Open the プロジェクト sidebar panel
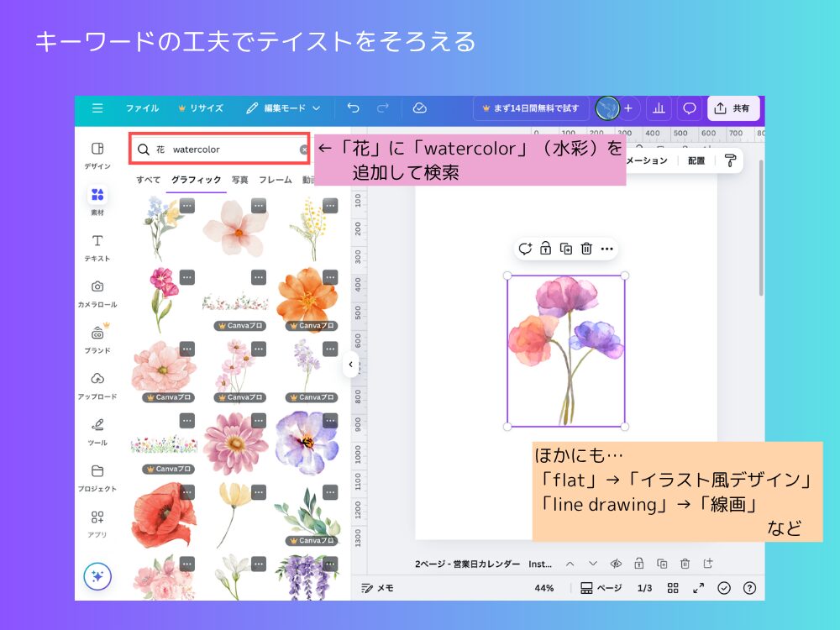Screen dimensions: 840x630 [x=97, y=478]
